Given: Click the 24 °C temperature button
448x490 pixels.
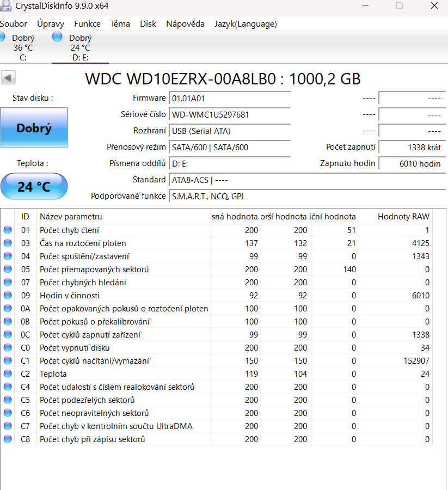Looking at the screenshot, I should 34,186.
